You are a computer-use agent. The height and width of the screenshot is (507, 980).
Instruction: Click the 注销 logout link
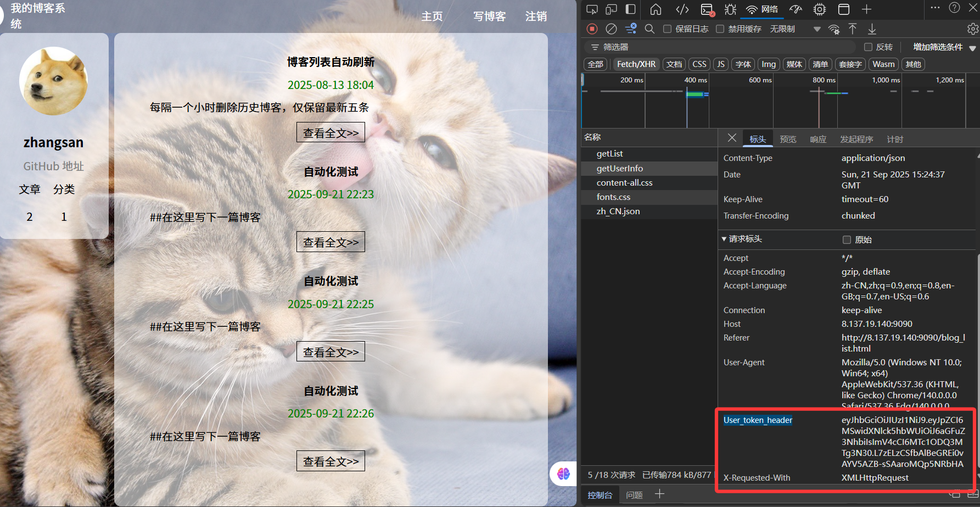536,17
